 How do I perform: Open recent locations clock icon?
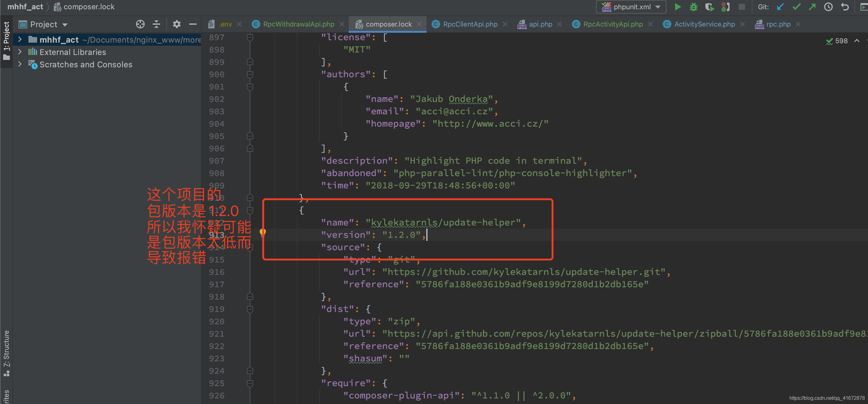828,7
